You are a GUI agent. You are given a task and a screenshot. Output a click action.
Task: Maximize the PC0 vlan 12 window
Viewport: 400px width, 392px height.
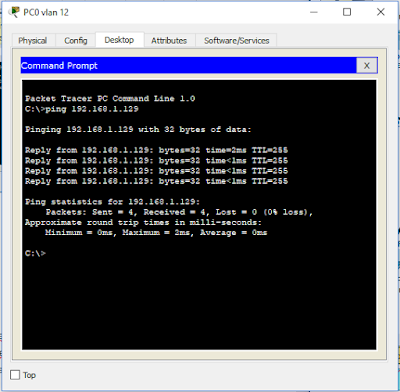pyautogui.click(x=347, y=12)
